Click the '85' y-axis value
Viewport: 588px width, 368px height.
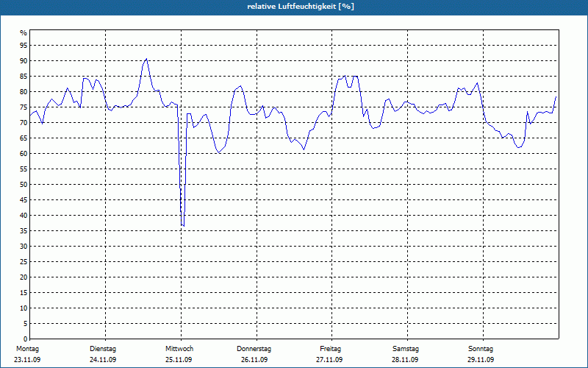pyautogui.click(x=24, y=77)
